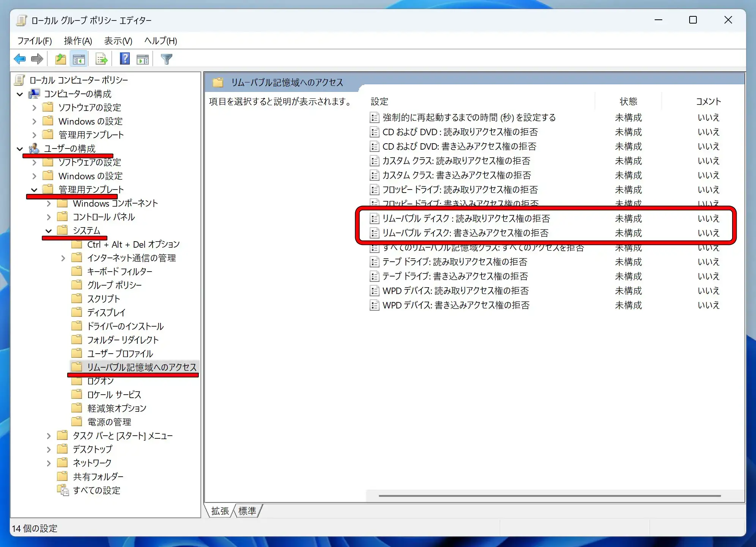Click the blue Help question mark icon

(x=124, y=59)
